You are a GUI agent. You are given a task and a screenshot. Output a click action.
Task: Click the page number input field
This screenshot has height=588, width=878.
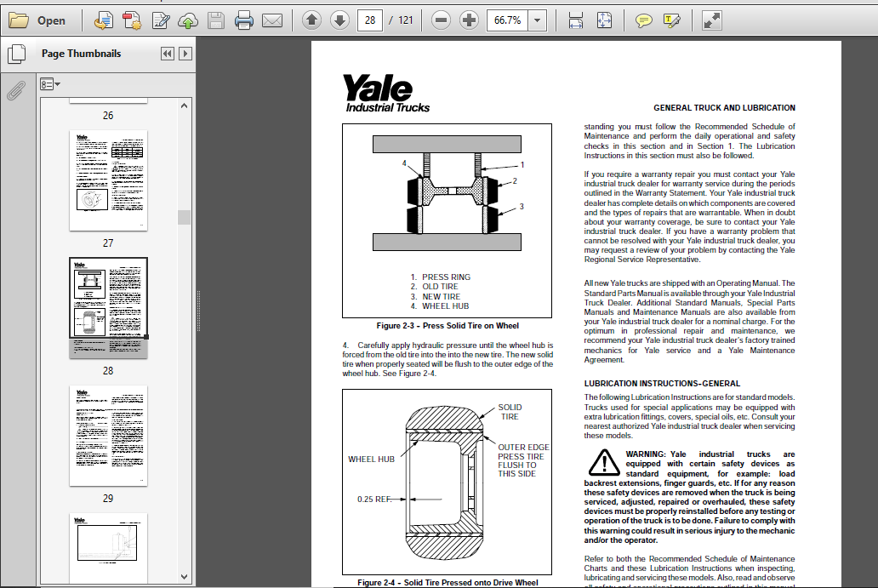click(x=370, y=20)
